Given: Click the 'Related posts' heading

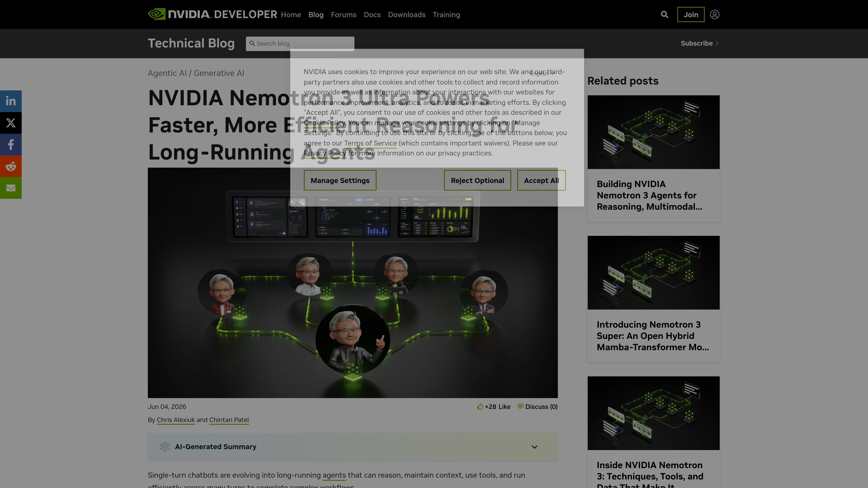Looking at the screenshot, I should point(623,81).
